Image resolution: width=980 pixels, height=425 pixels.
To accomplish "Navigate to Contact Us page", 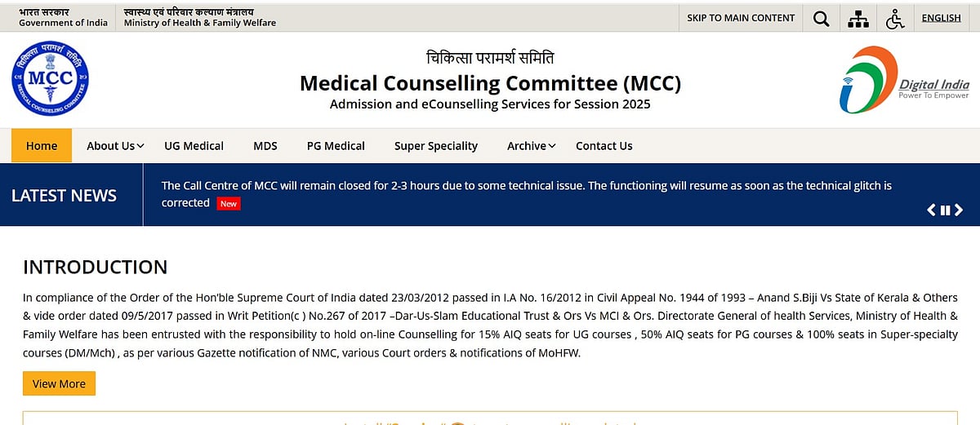I will (604, 146).
